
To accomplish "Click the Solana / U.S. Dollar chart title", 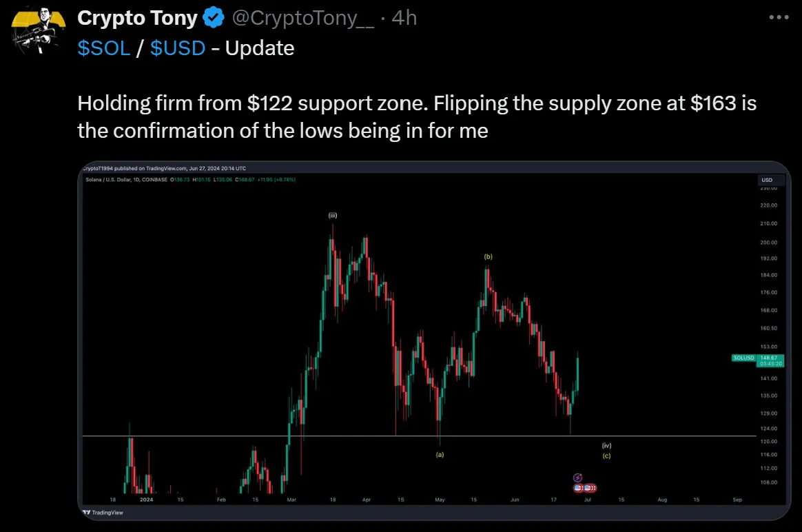I will tap(126, 180).
